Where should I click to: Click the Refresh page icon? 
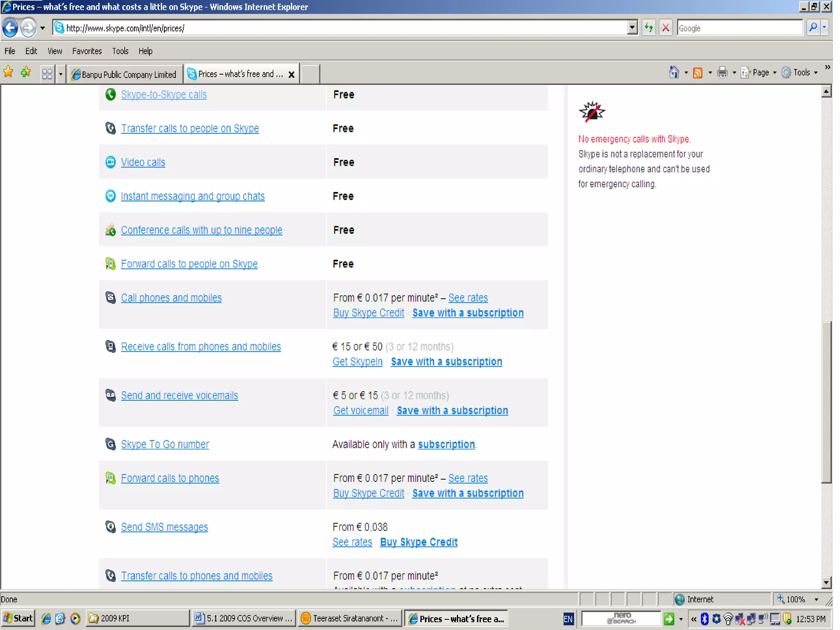pyautogui.click(x=648, y=28)
